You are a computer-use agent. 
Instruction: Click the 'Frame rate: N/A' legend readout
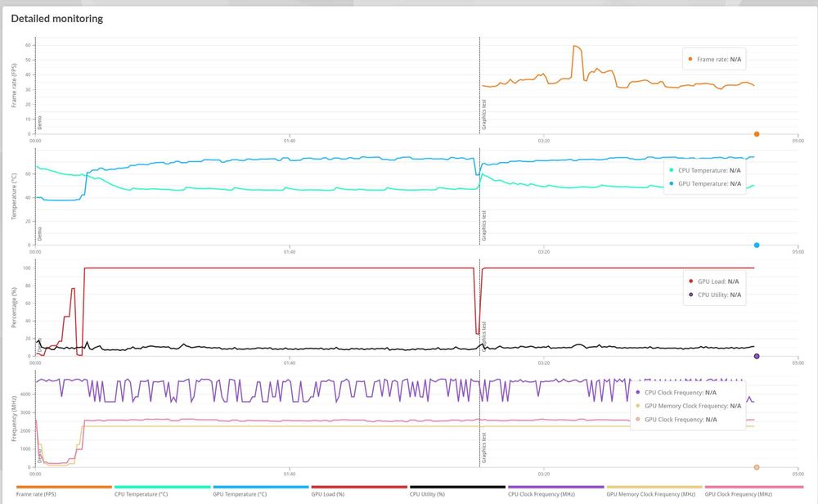(714, 60)
